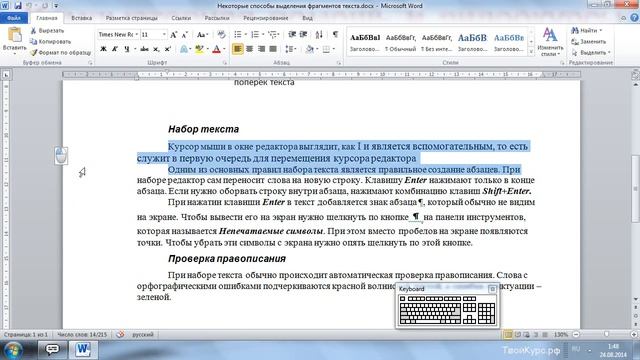This screenshot has height=360, width=640.
Task: Select Justify paragraph alignment
Action: (x=273, y=49)
